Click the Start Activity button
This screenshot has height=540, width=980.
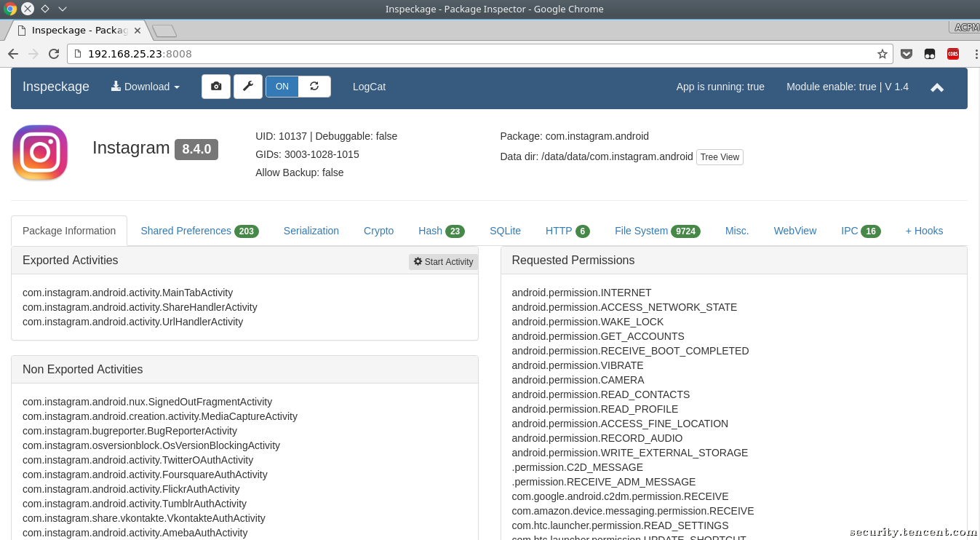[443, 262]
